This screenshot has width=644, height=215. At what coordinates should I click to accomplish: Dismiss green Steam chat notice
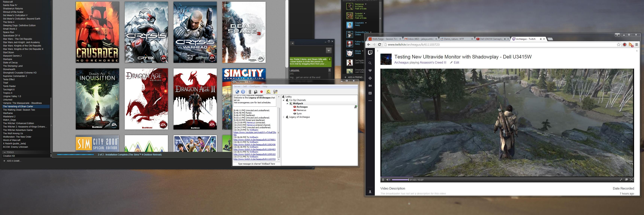(329, 59)
